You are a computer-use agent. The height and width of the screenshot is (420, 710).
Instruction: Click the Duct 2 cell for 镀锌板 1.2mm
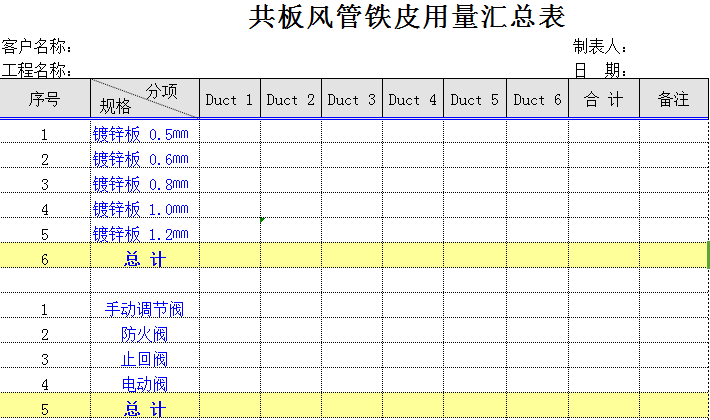[x=291, y=230]
